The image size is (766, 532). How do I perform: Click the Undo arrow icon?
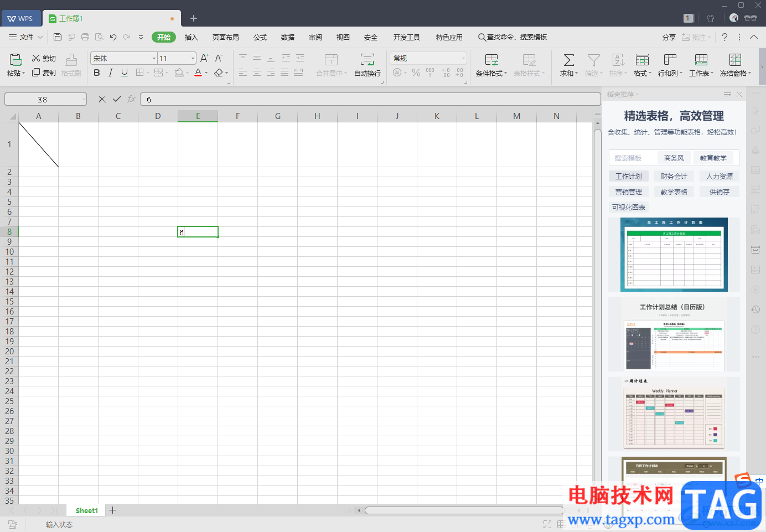[x=113, y=37]
